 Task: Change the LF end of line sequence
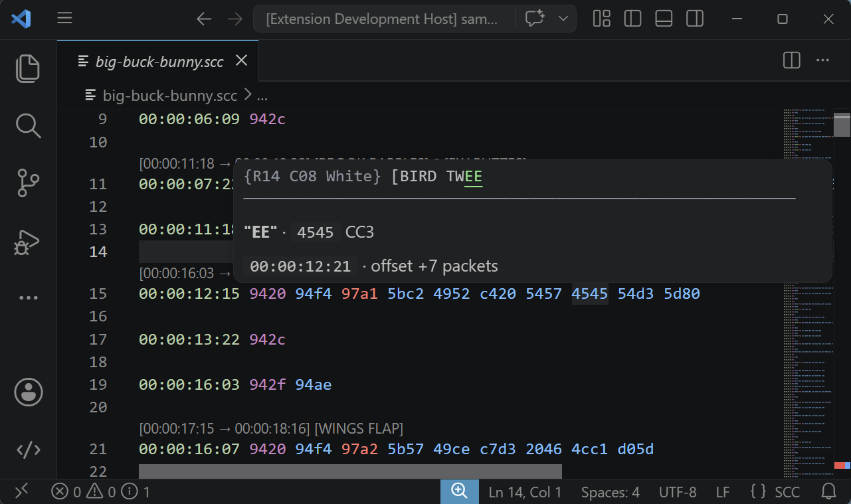point(723,492)
